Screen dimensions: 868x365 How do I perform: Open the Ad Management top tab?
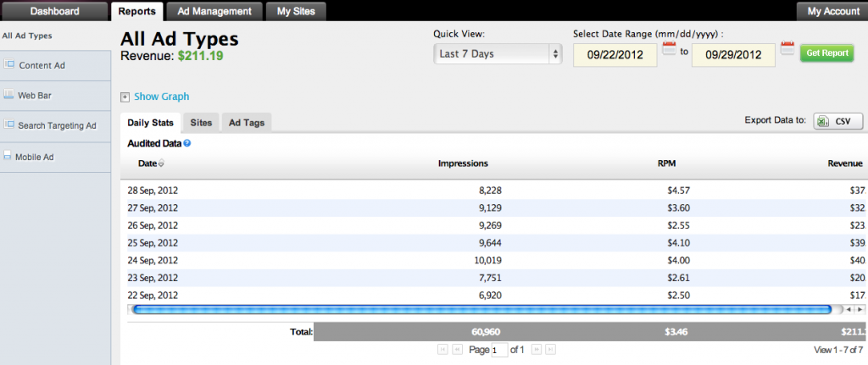[x=214, y=11]
